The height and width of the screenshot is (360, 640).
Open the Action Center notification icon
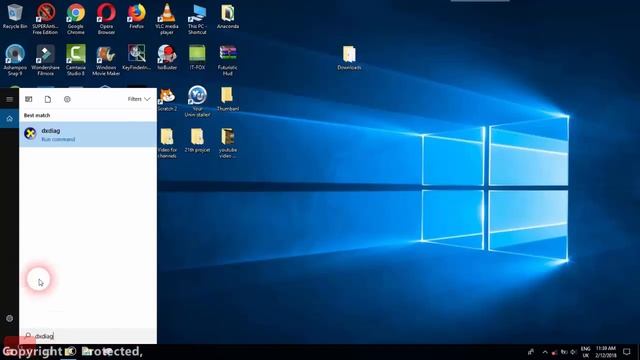[x=627, y=352]
